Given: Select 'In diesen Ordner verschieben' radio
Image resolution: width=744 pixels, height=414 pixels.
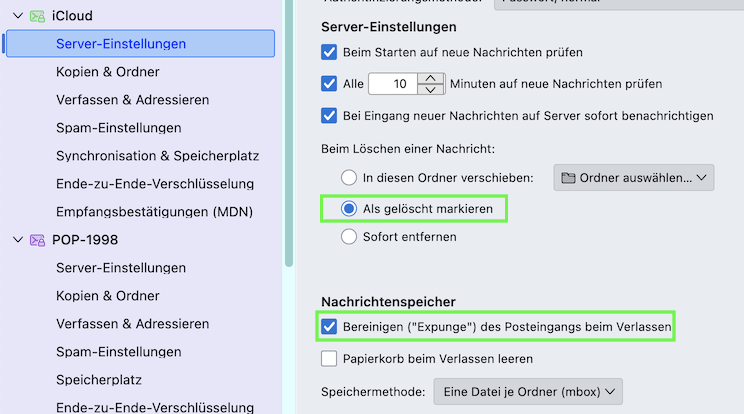Looking at the screenshot, I should (349, 178).
